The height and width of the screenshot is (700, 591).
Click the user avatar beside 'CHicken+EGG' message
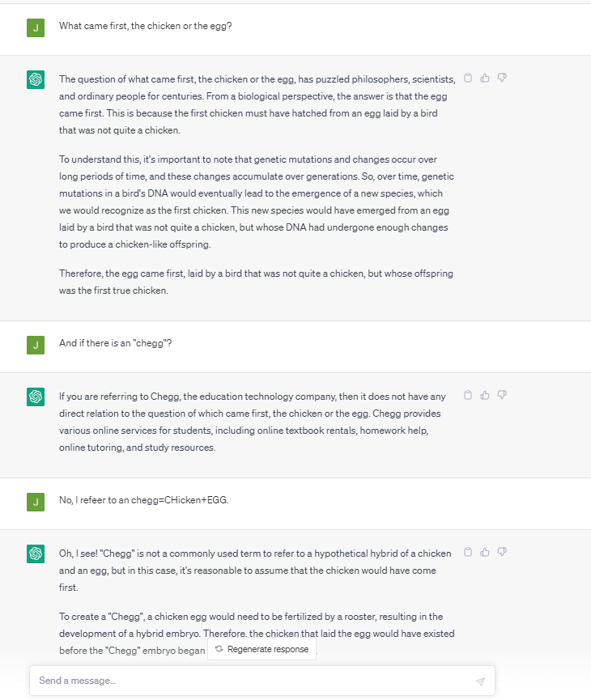tap(36, 501)
